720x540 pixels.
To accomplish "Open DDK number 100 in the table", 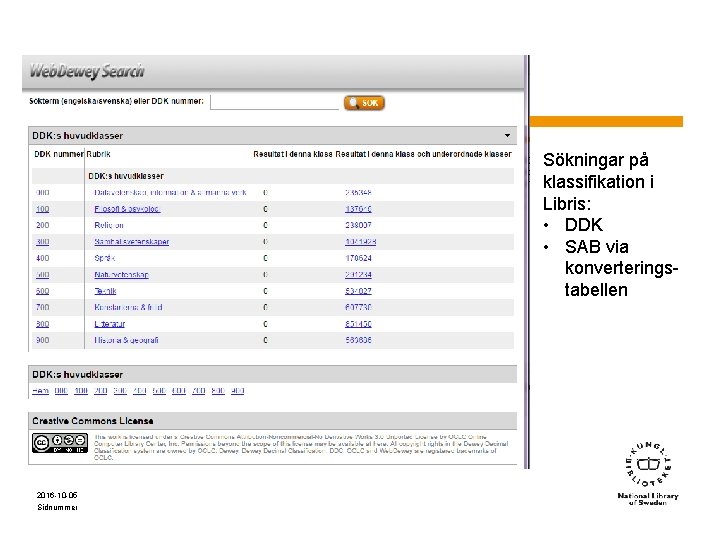I will pos(43,209).
